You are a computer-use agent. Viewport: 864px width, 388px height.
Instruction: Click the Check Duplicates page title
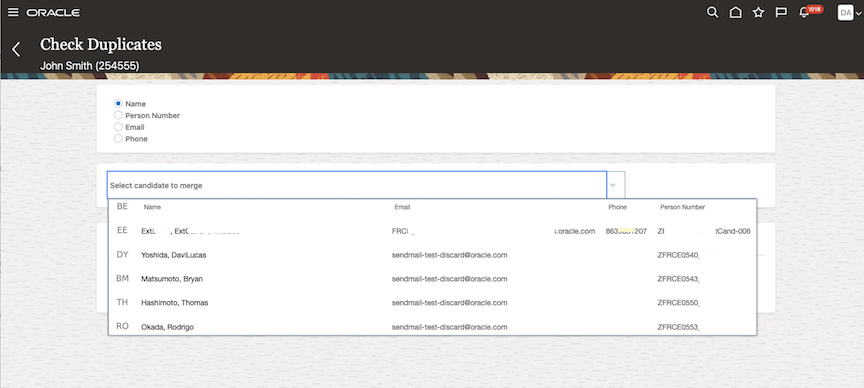101,44
